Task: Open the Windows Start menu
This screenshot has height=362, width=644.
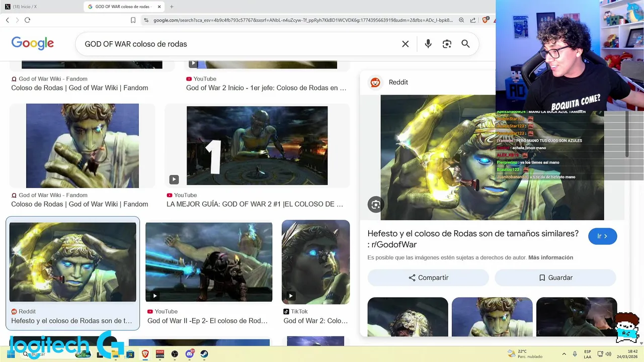Action: point(11,354)
